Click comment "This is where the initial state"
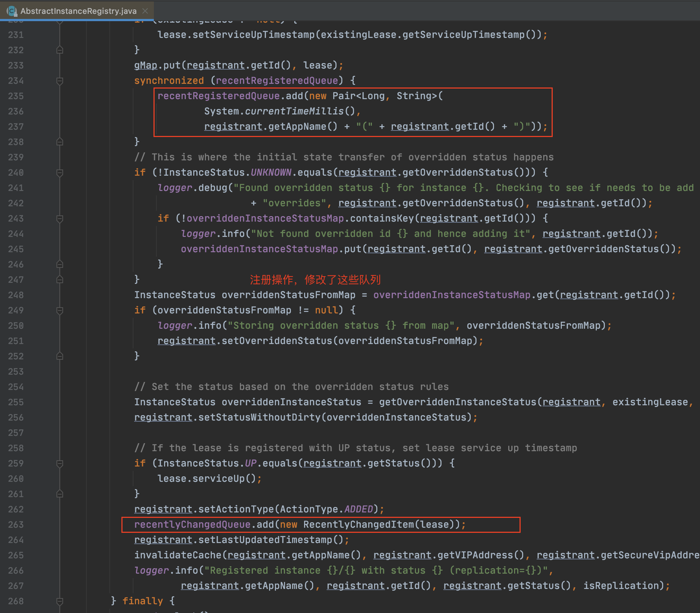This screenshot has width=700, height=613. click(x=344, y=157)
